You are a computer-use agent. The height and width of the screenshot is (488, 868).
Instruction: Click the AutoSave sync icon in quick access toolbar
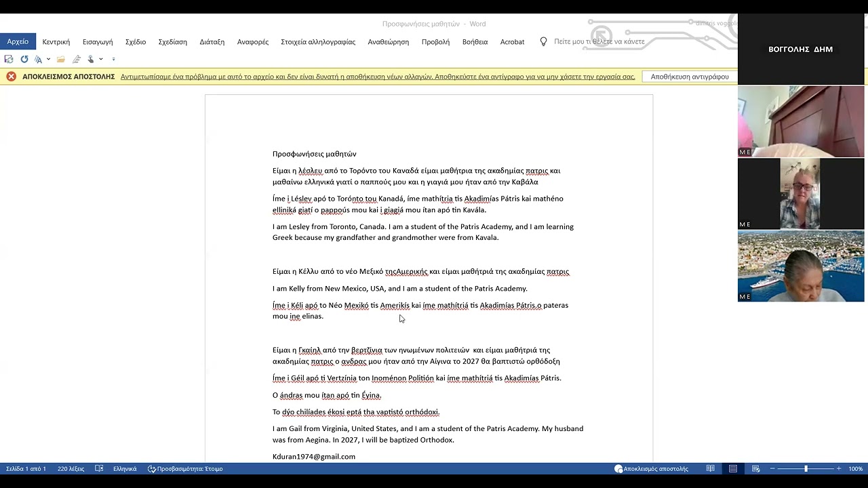click(9, 60)
